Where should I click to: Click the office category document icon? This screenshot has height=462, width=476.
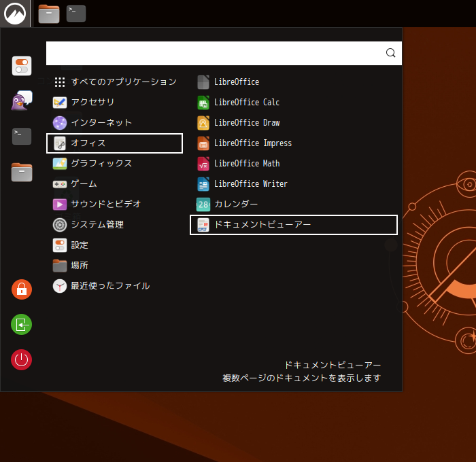coord(60,143)
